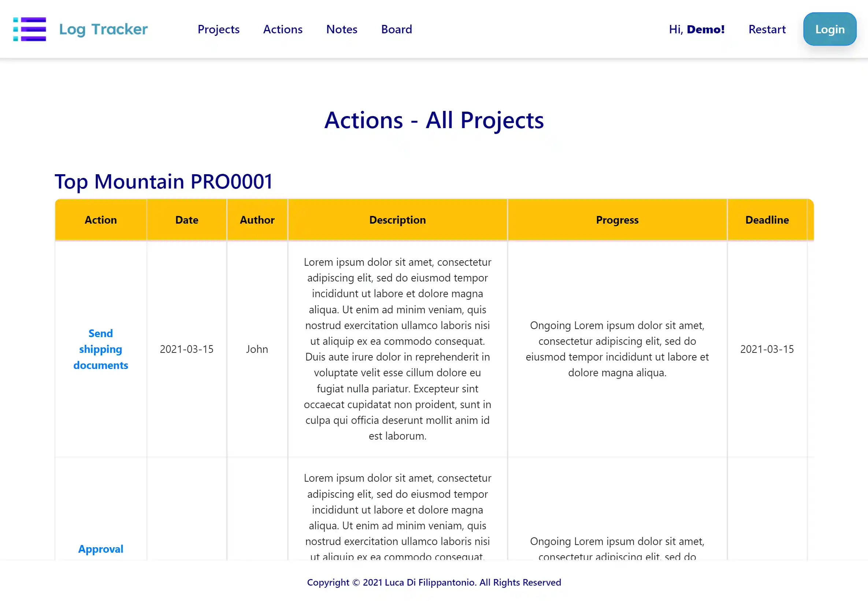
Task: Open the Approval action link
Action: point(101,549)
